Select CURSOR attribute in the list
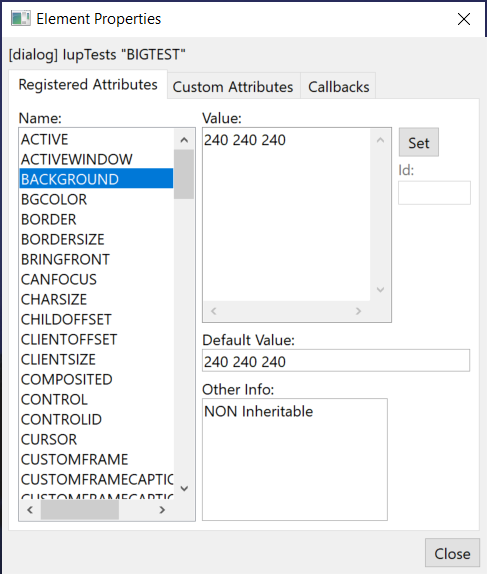The image size is (487, 574). 97,439
